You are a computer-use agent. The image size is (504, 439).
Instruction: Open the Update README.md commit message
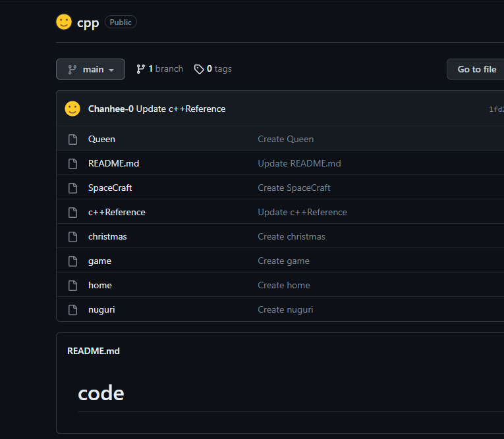pyautogui.click(x=299, y=163)
